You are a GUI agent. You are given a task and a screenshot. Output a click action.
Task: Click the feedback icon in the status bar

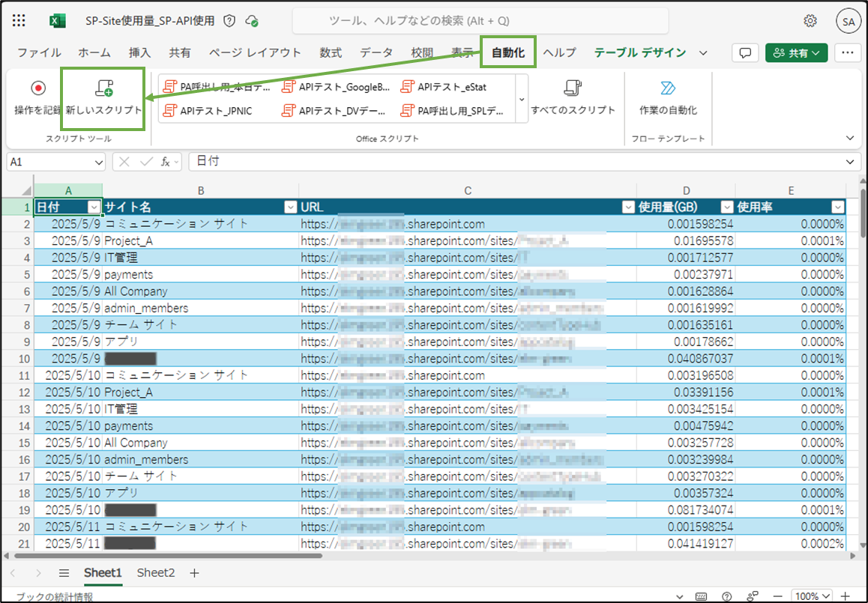click(752, 596)
